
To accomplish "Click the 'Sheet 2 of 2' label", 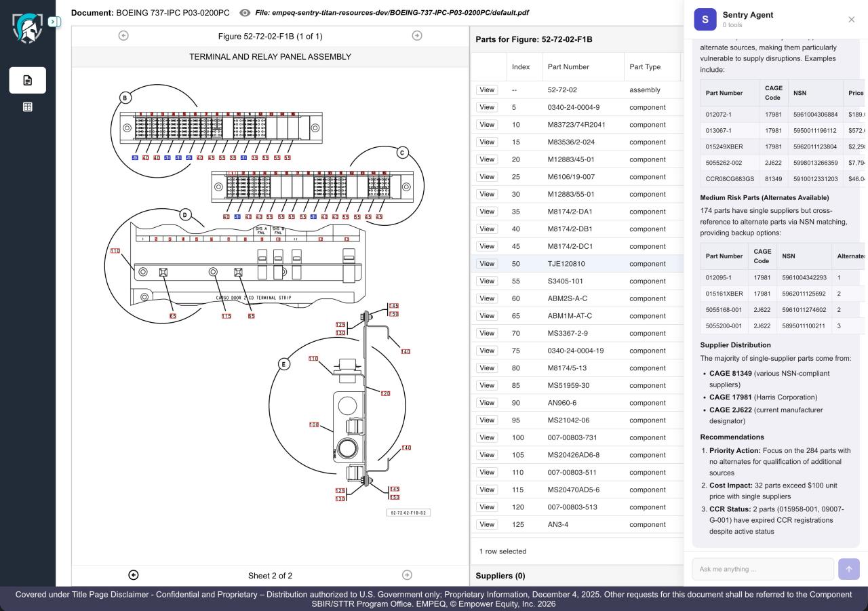I will [270, 576].
